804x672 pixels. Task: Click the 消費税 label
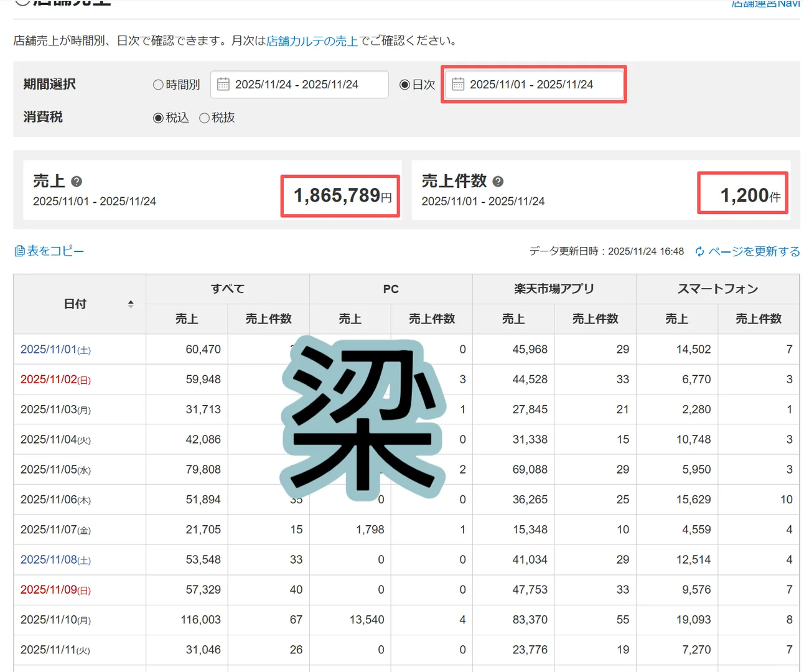tap(43, 117)
